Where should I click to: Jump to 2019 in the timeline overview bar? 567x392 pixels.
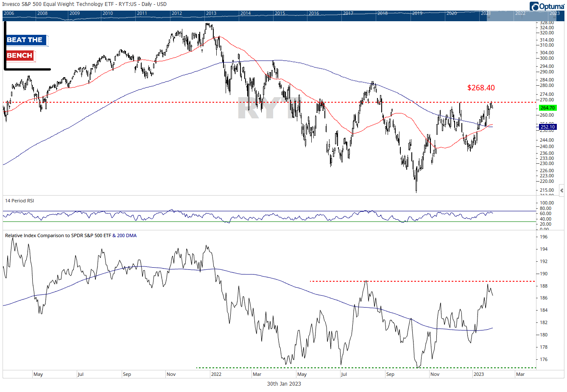417,13
